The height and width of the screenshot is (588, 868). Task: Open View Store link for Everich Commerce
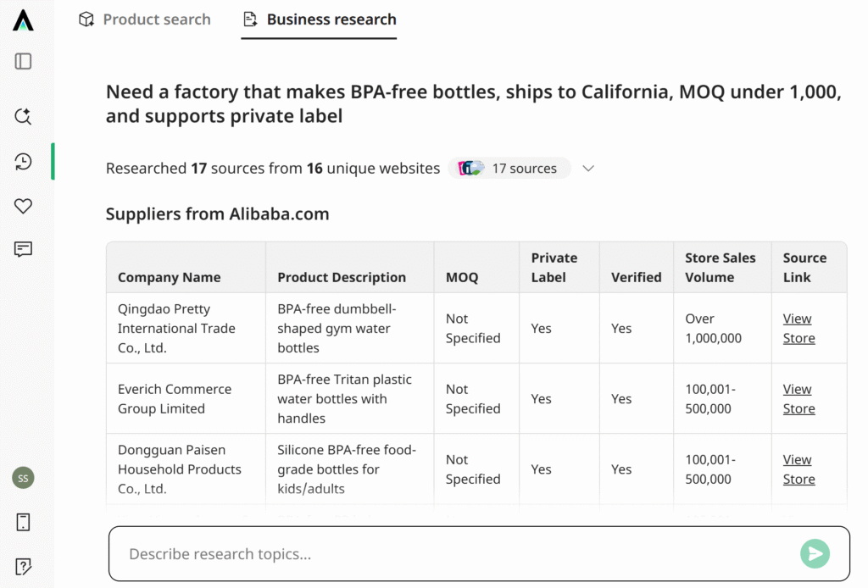[798, 399]
